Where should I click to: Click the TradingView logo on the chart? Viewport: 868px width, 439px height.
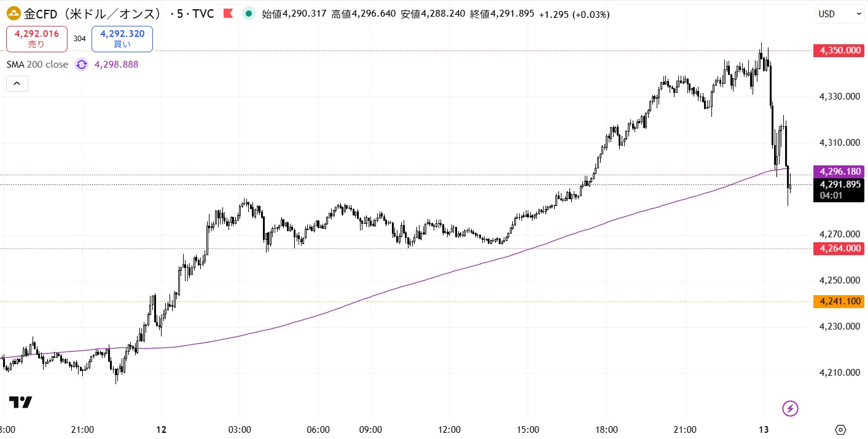click(x=20, y=403)
